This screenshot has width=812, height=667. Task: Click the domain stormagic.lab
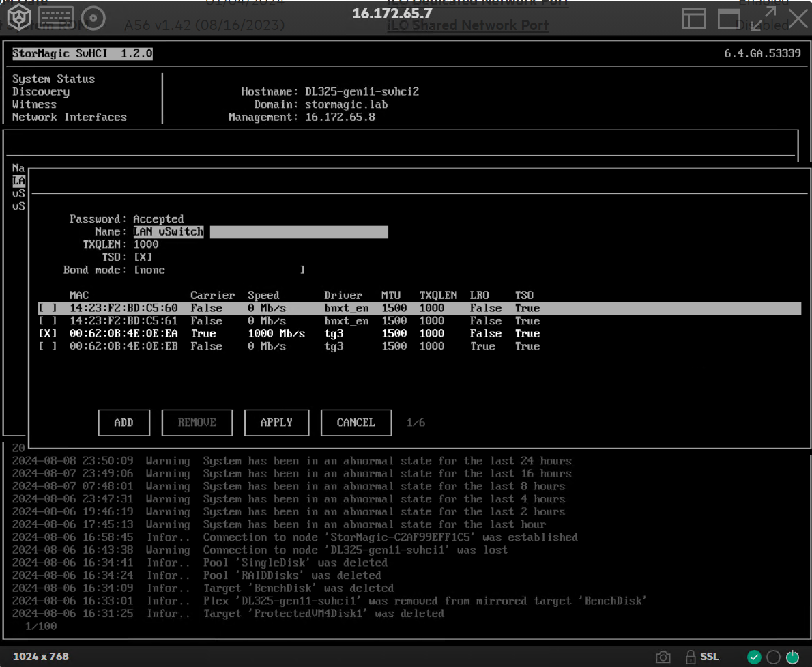pos(346,104)
